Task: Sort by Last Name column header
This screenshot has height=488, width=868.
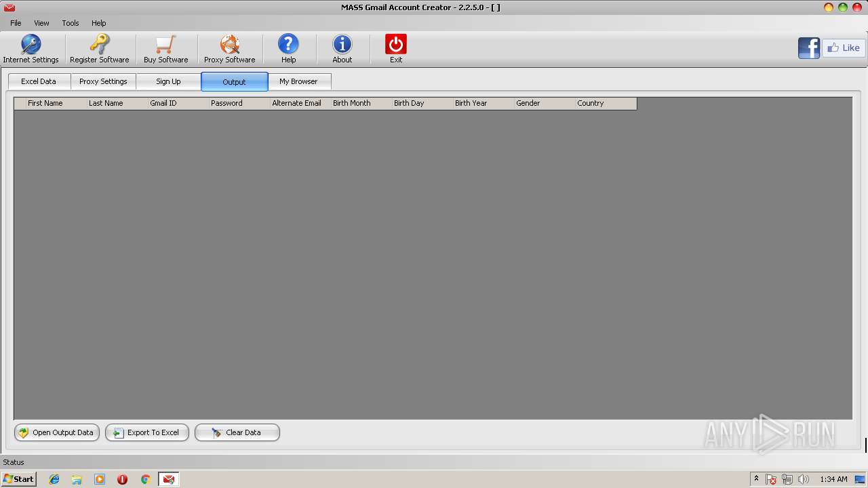Action: coord(117,103)
